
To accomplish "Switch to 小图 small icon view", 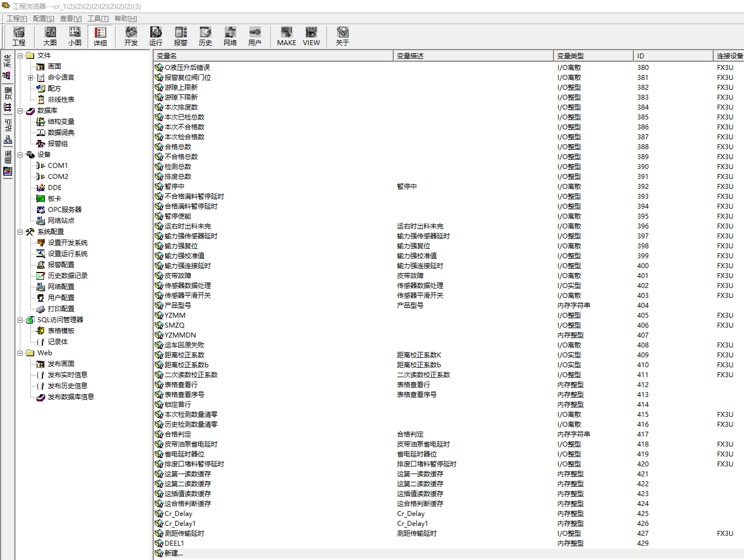I will (x=75, y=36).
